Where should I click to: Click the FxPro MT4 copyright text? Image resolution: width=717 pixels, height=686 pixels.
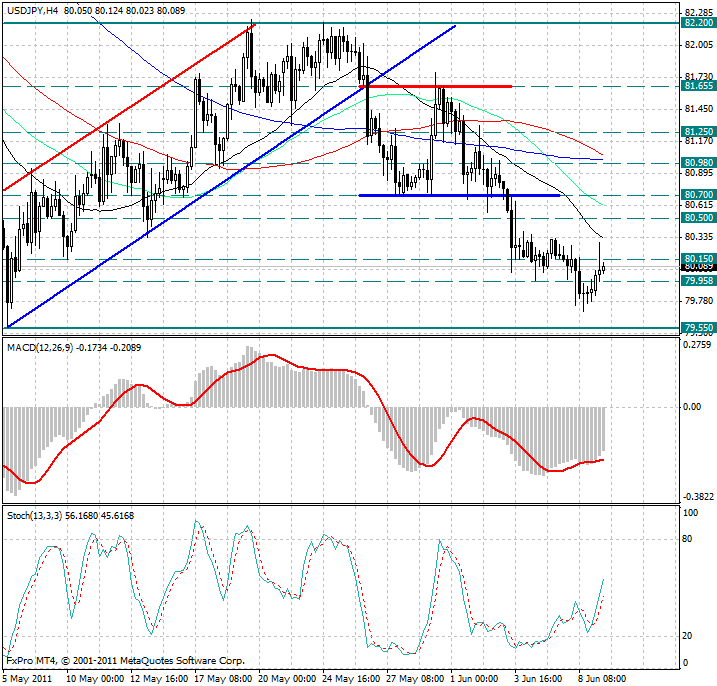[125, 661]
